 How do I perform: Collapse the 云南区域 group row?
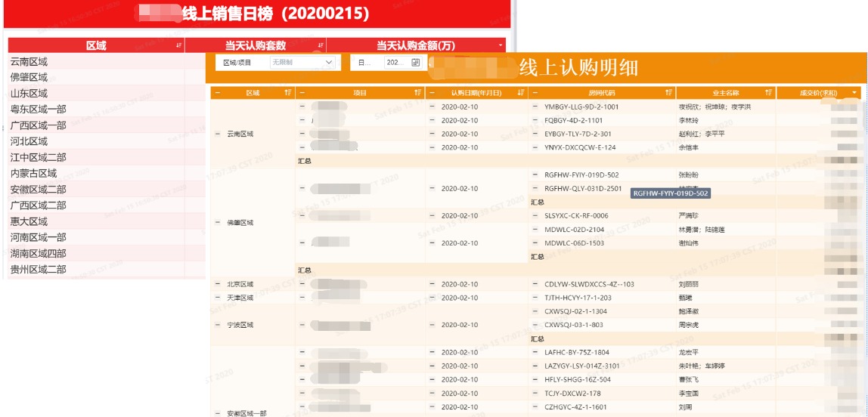point(216,134)
